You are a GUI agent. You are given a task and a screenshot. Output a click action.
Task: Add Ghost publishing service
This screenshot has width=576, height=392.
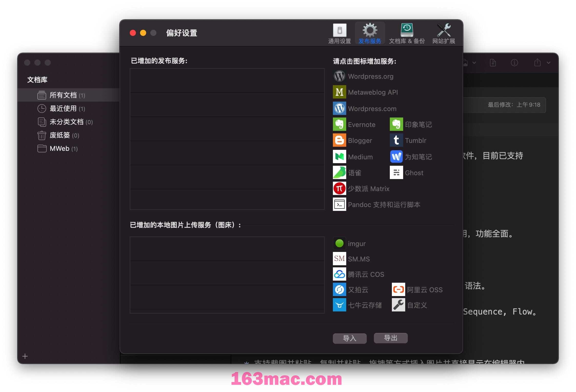(396, 173)
